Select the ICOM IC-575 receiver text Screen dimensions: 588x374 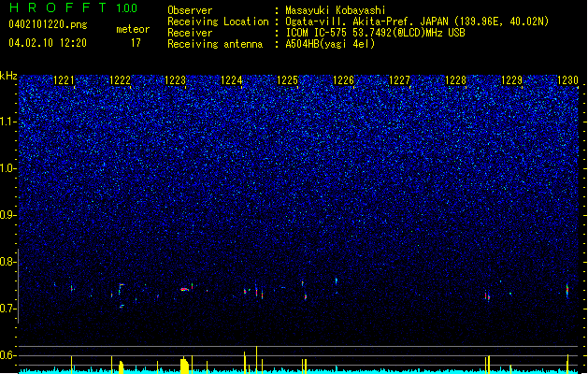[x=375, y=33]
